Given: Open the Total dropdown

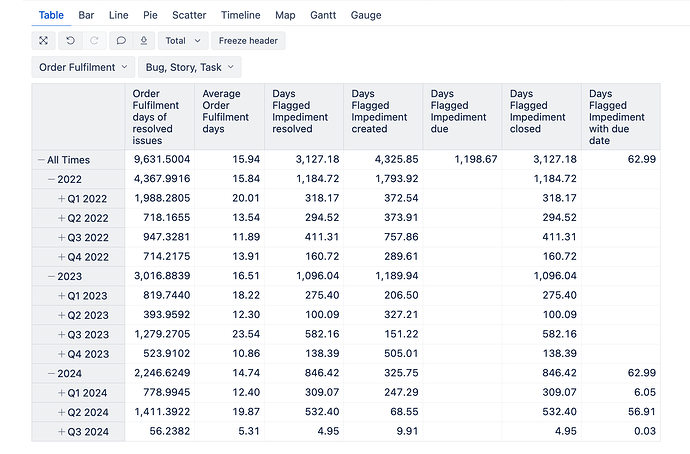Looking at the screenshot, I should pyautogui.click(x=182, y=41).
